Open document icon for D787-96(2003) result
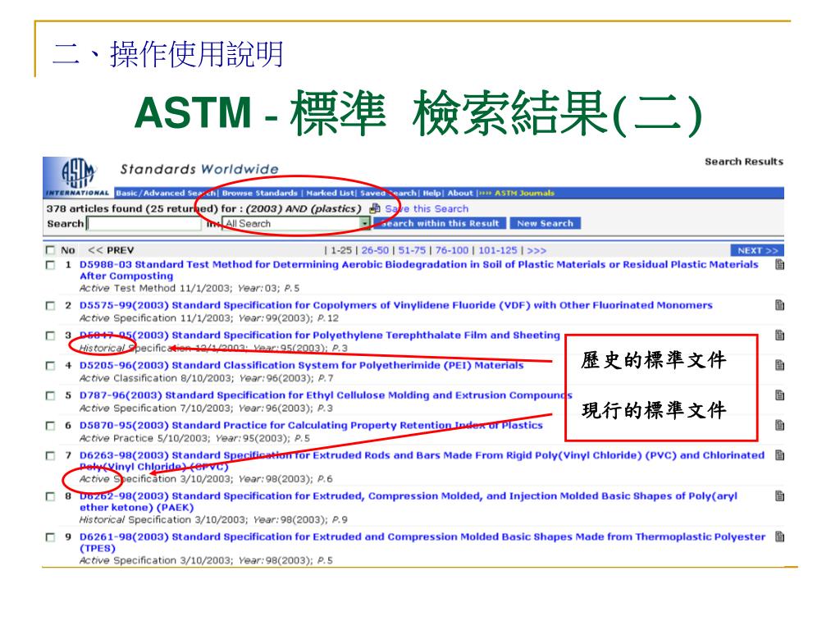 tap(779, 395)
